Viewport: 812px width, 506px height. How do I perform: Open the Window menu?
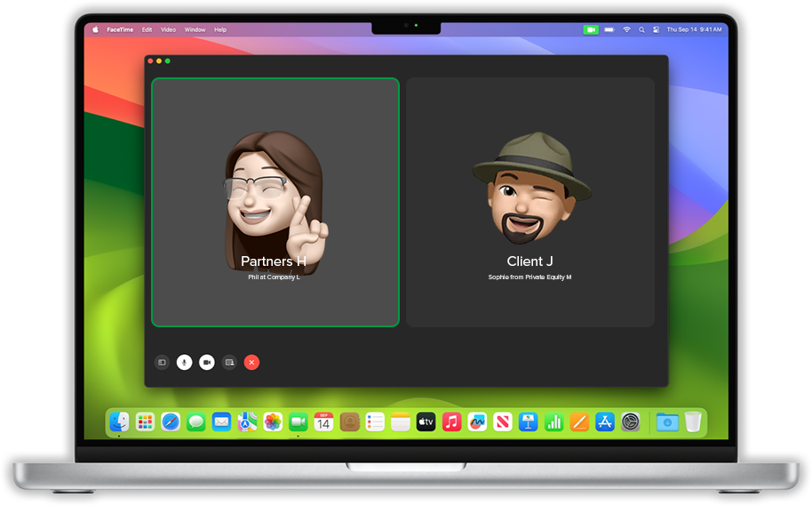click(195, 29)
